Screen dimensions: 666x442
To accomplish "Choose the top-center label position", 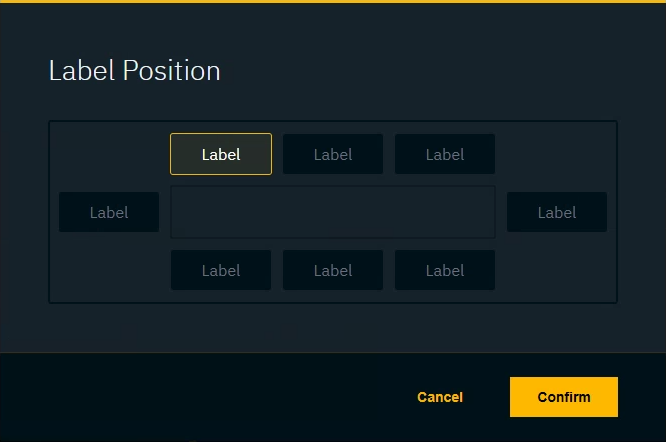I will pos(333,154).
